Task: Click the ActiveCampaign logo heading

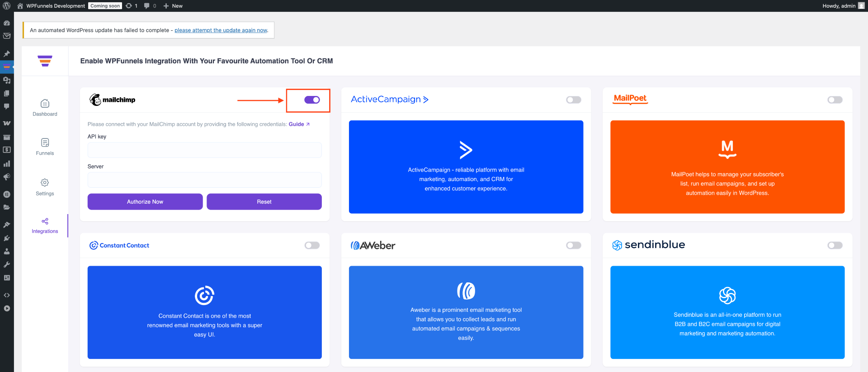Action: click(x=390, y=100)
